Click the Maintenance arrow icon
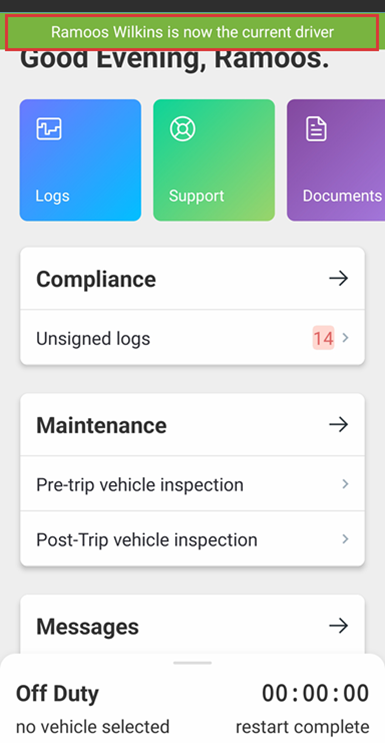 tap(339, 425)
